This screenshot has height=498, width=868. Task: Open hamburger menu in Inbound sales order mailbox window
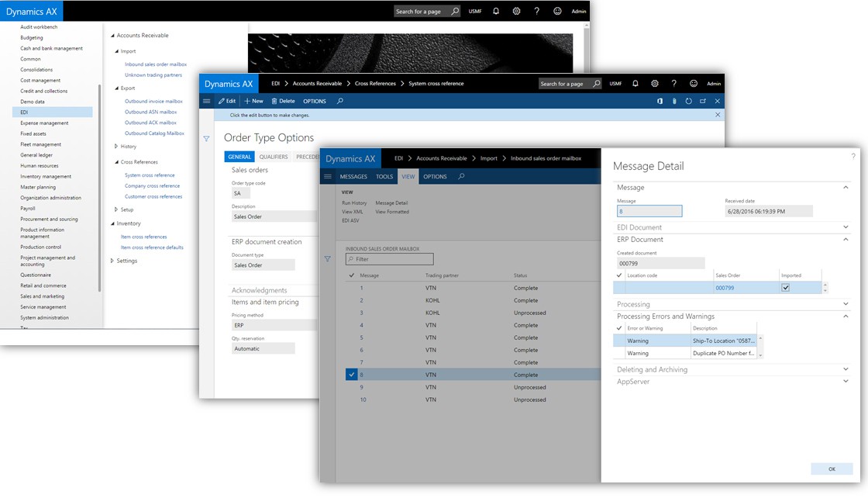(326, 176)
